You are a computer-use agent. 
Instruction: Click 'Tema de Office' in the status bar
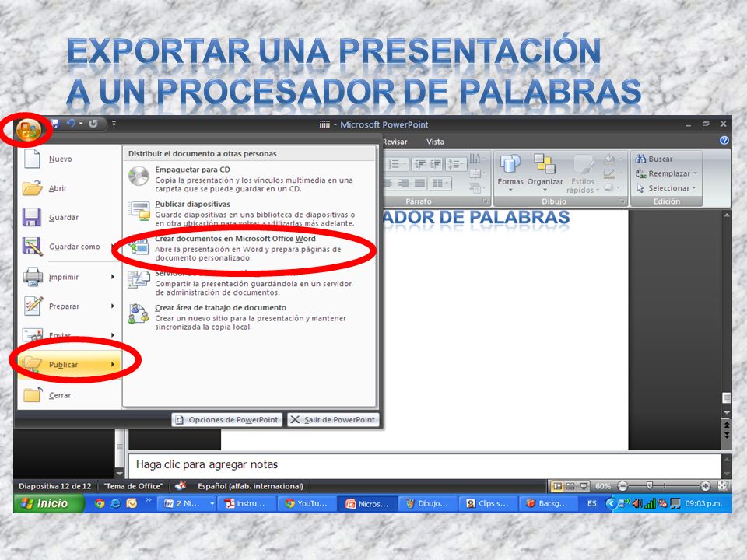[x=133, y=486]
